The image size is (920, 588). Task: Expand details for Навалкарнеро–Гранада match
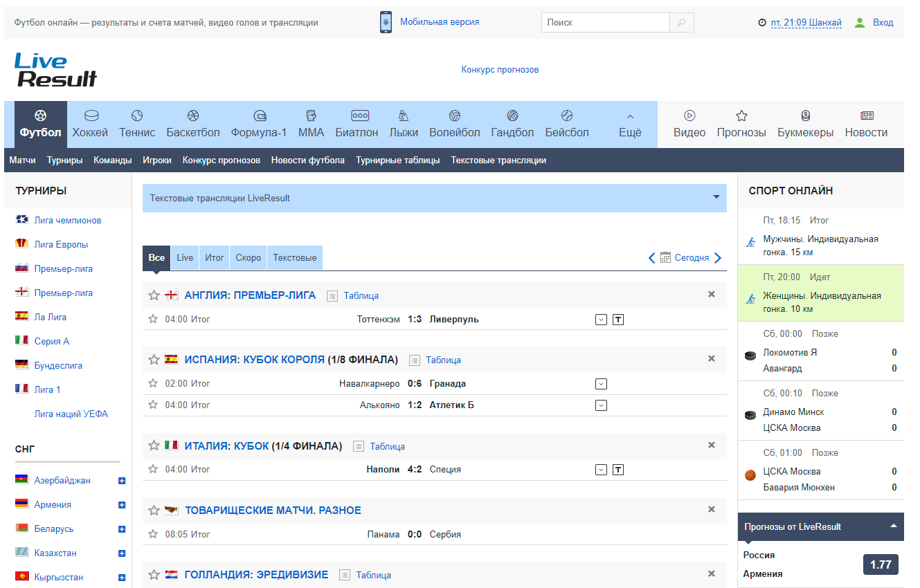pyautogui.click(x=601, y=384)
